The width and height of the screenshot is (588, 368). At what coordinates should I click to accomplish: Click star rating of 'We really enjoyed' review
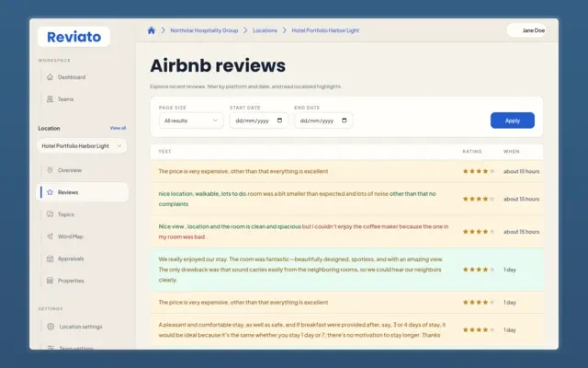pos(479,270)
